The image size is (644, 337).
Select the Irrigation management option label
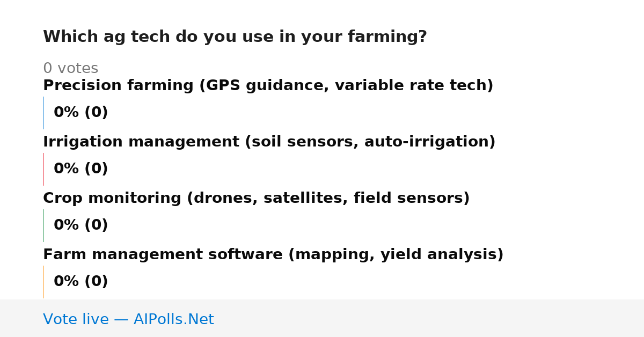coord(269,142)
